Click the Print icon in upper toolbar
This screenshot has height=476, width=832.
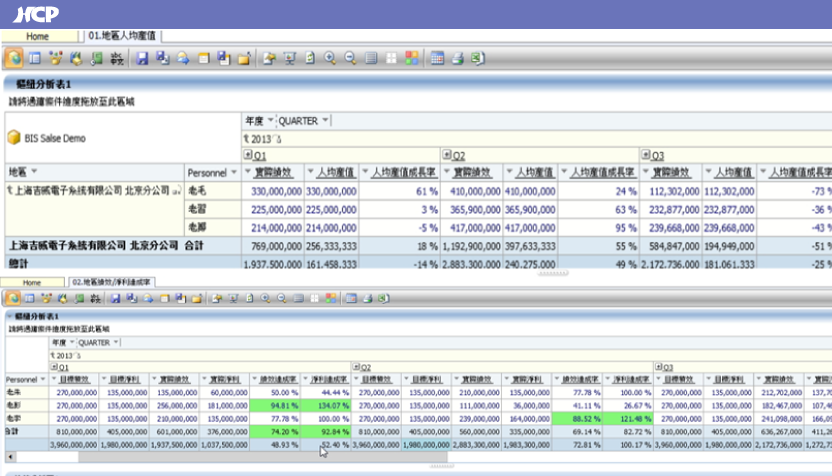[457, 58]
